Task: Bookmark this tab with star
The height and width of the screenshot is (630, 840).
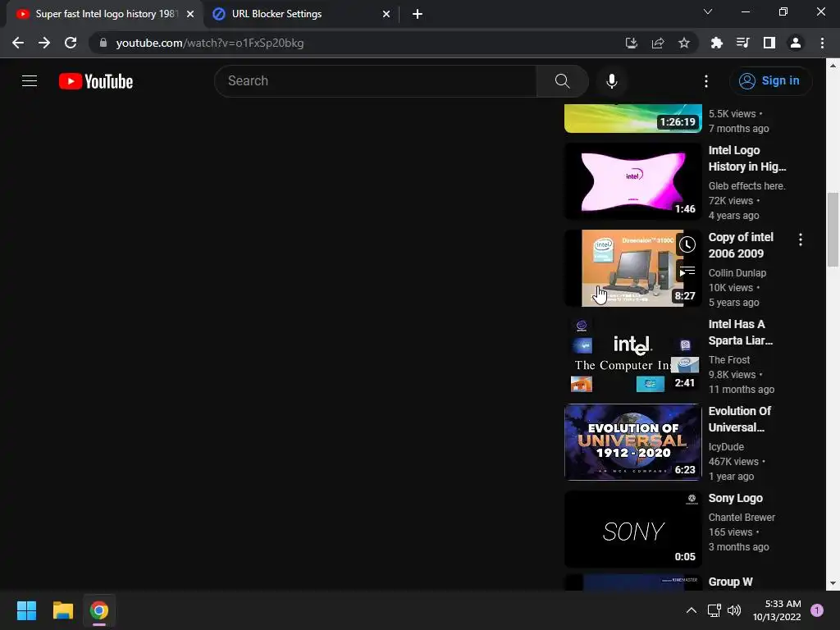Action: (684, 43)
